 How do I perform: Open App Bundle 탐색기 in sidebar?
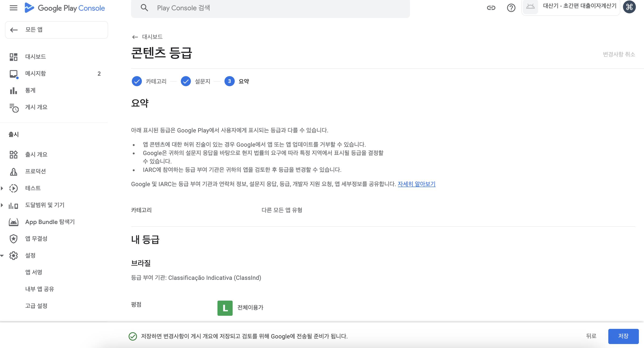[x=50, y=222]
